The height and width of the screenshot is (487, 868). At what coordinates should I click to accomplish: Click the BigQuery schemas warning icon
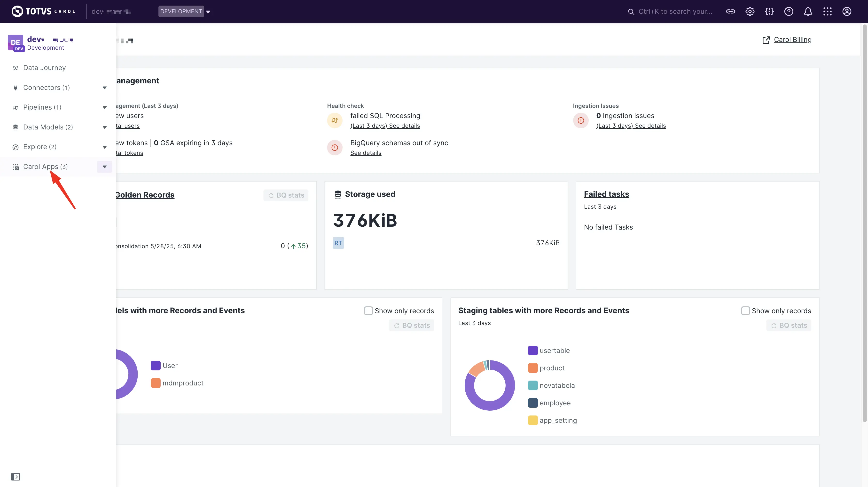[x=335, y=147]
